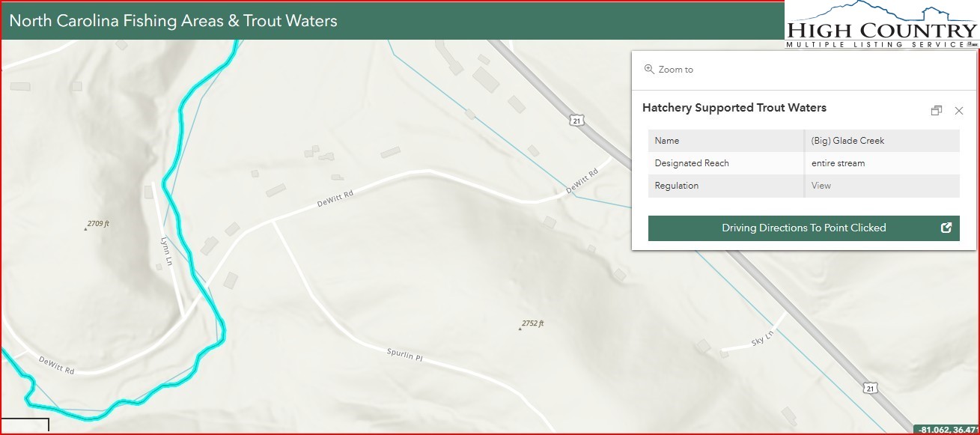Click the lower route 21 highway shield
This screenshot has height=435, width=980.
[x=868, y=388]
